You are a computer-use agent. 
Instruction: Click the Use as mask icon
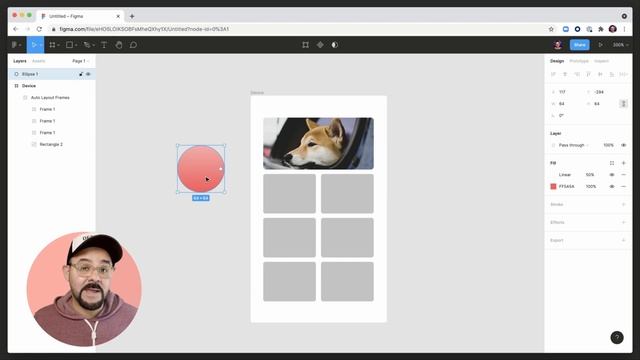pyautogui.click(x=335, y=45)
